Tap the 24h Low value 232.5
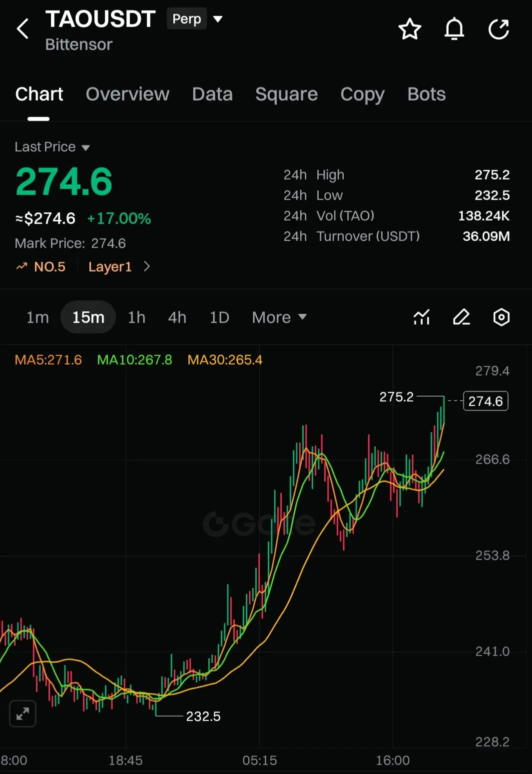The width and height of the screenshot is (532, 774). click(492, 195)
